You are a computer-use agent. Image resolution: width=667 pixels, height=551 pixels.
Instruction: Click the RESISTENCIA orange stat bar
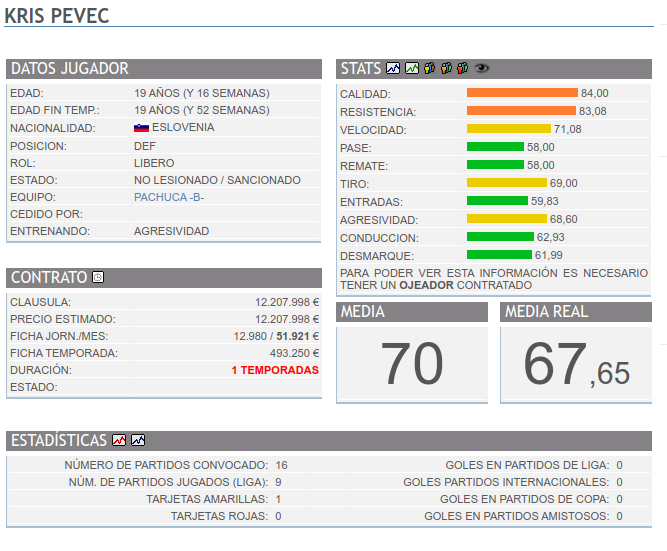[x=521, y=111]
